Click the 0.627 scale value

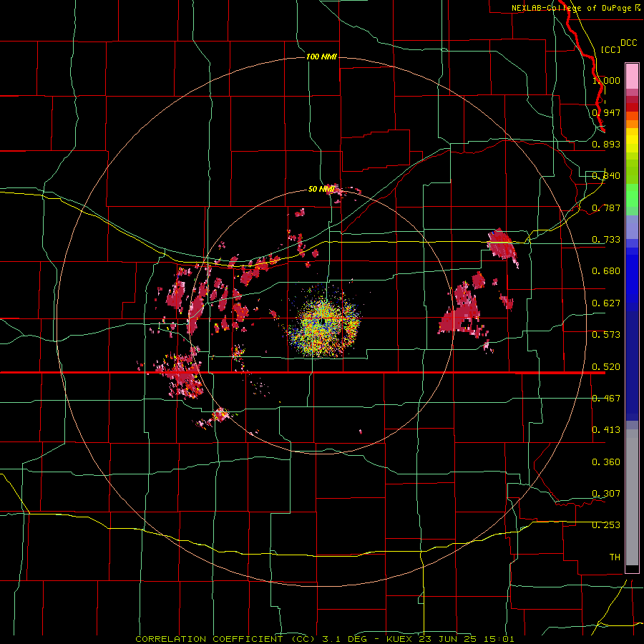click(606, 303)
